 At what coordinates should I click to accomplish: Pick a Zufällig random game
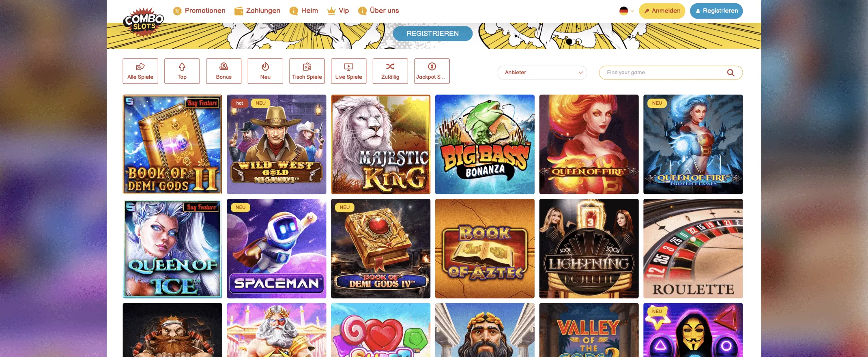coord(390,71)
